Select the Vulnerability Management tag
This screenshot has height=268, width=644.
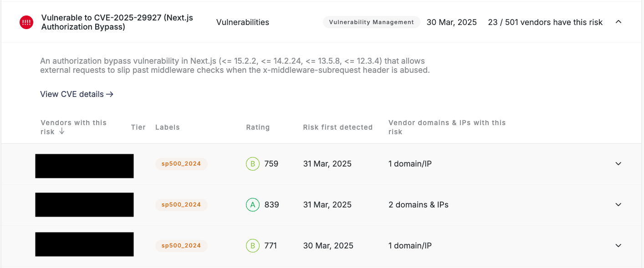tap(371, 22)
